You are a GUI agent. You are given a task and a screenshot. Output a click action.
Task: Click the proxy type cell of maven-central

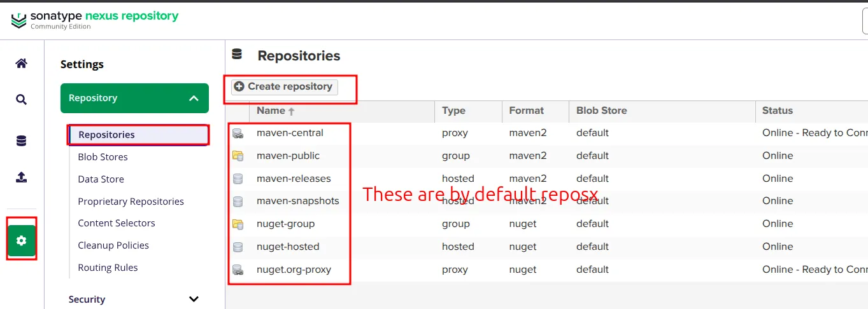(455, 133)
